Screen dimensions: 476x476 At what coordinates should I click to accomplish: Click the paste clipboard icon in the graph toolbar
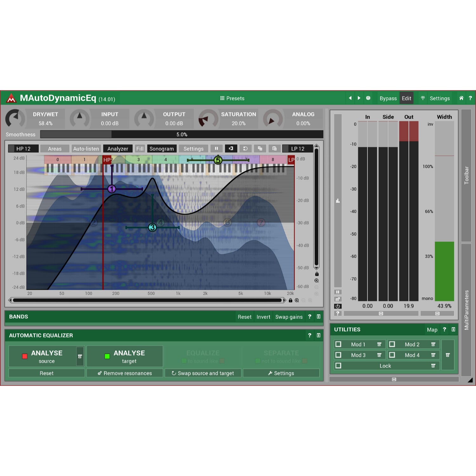point(274,149)
